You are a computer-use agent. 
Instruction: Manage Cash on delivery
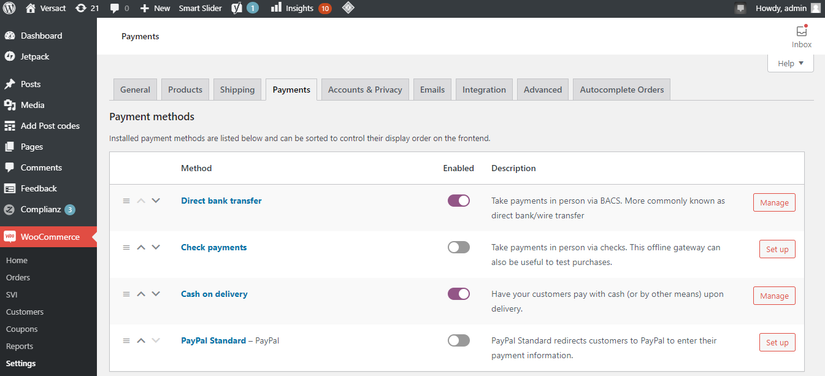coord(774,296)
